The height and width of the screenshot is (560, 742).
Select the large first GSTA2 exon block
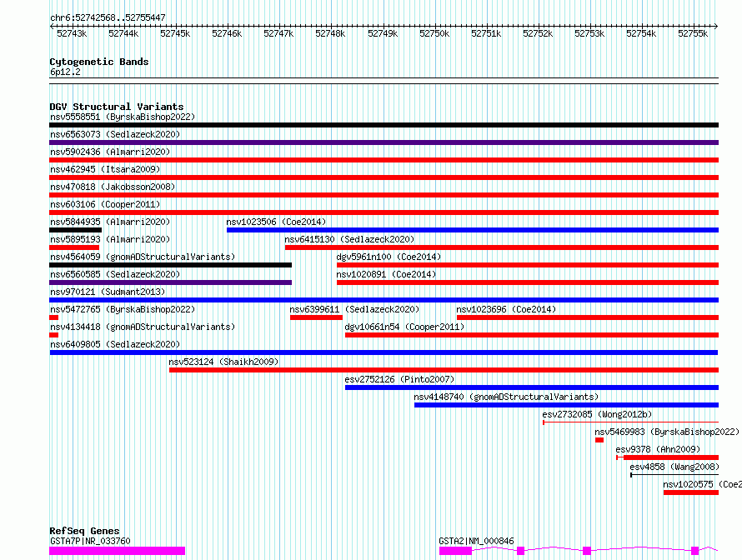[x=456, y=551]
